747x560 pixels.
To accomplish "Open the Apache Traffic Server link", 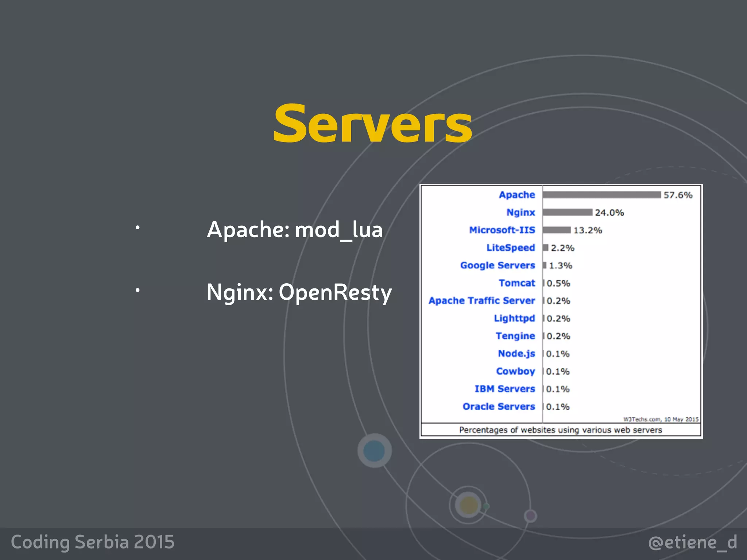I will (x=481, y=300).
